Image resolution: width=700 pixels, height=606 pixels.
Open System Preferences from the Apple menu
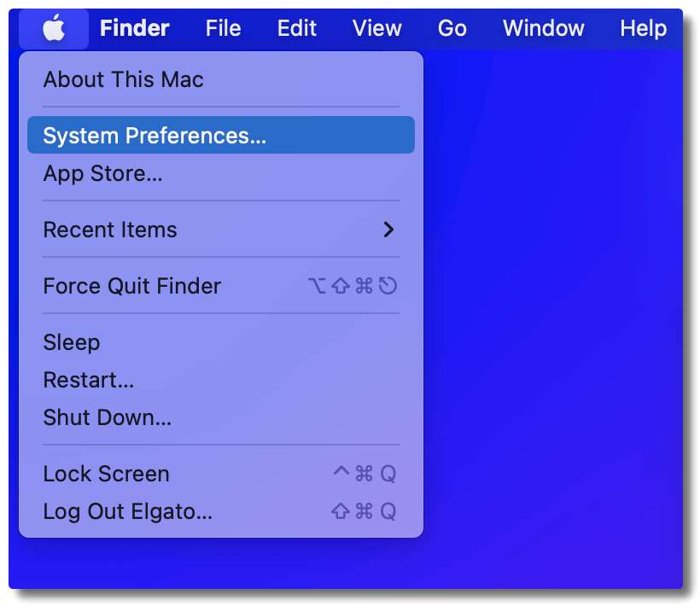pyautogui.click(x=155, y=136)
